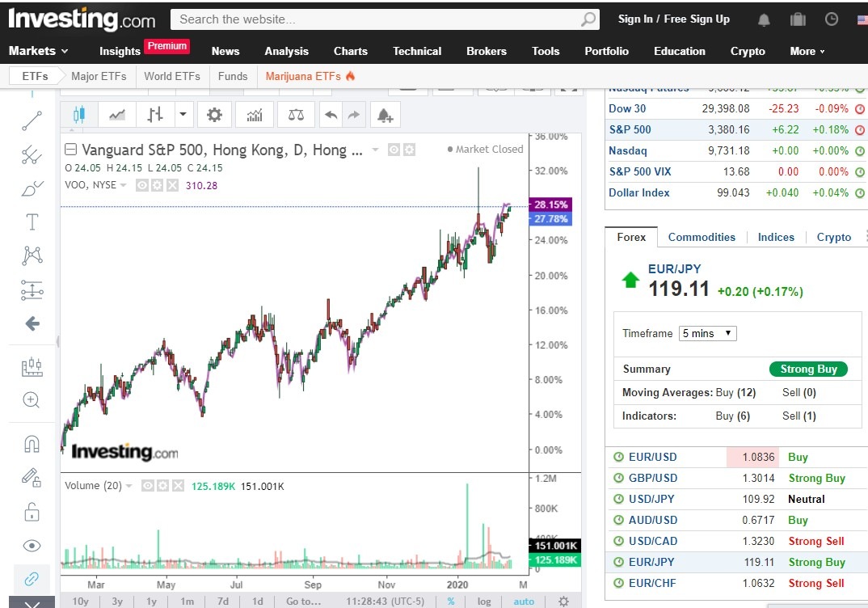Open the Timeframe 5 mins dropdown
The width and height of the screenshot is (868, 608).
[x=707, y=333]
